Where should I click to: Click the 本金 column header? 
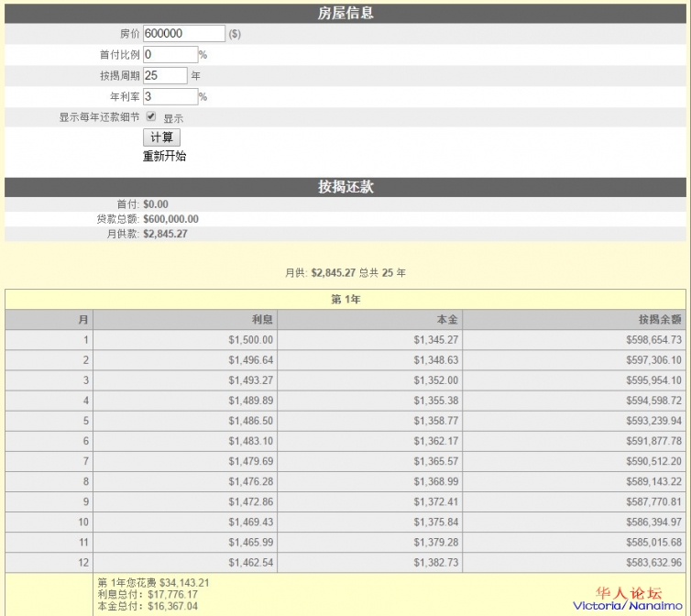click(447, 320)
